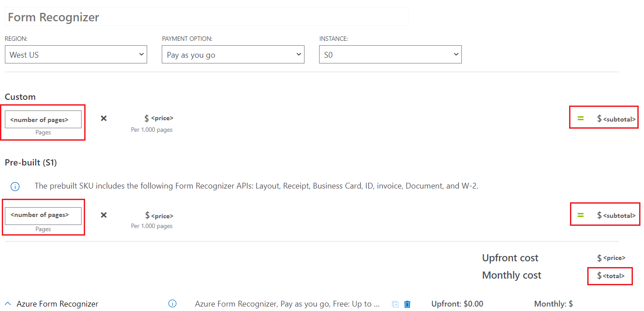Viewport: 644px width, 311px height.
Task: Click the Custom number of pages input
Action: [x=43, y=120]
